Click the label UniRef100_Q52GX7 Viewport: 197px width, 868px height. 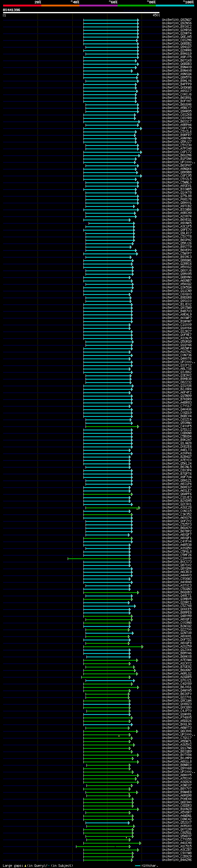pos(177,822)
